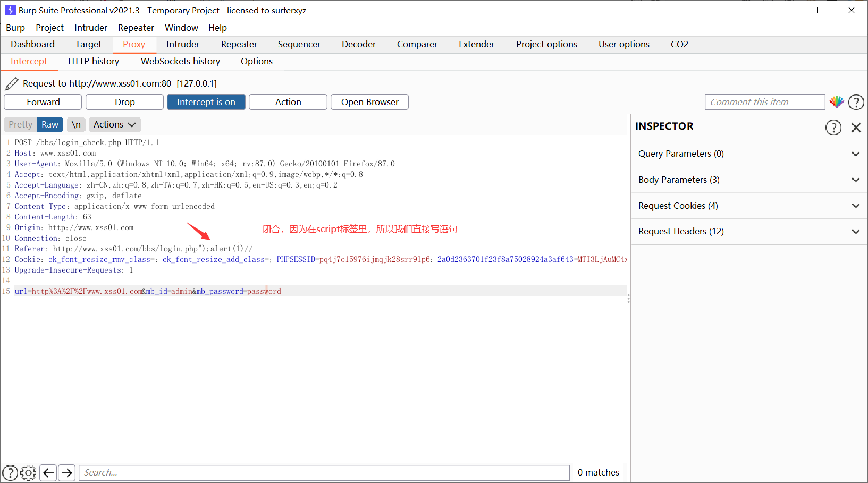Image resolution: width=868 pixels, height=483 pixels.
Task: Switch to Pretty view
Action: click(x=20, y=124)
